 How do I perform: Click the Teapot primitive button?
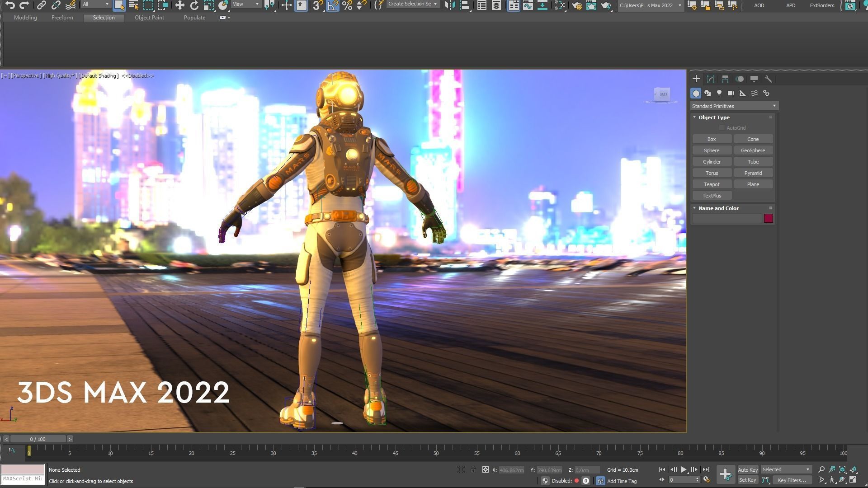pyautogui.click(x=712, y=184)
